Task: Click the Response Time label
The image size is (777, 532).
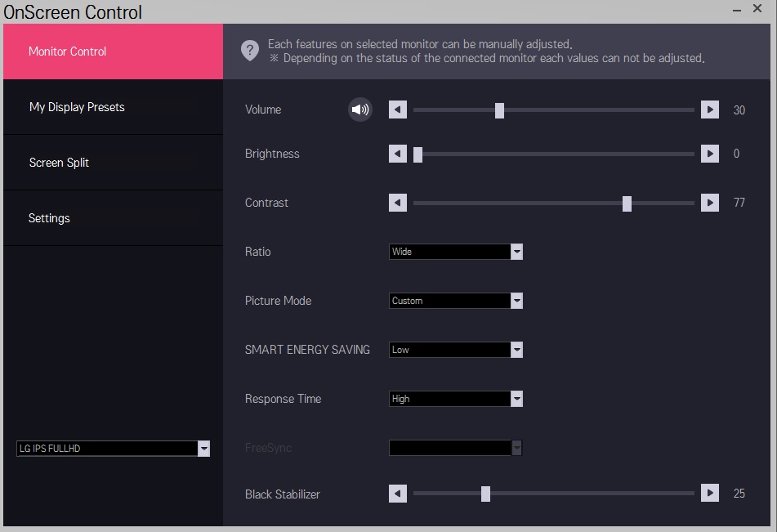Action: 283,399
